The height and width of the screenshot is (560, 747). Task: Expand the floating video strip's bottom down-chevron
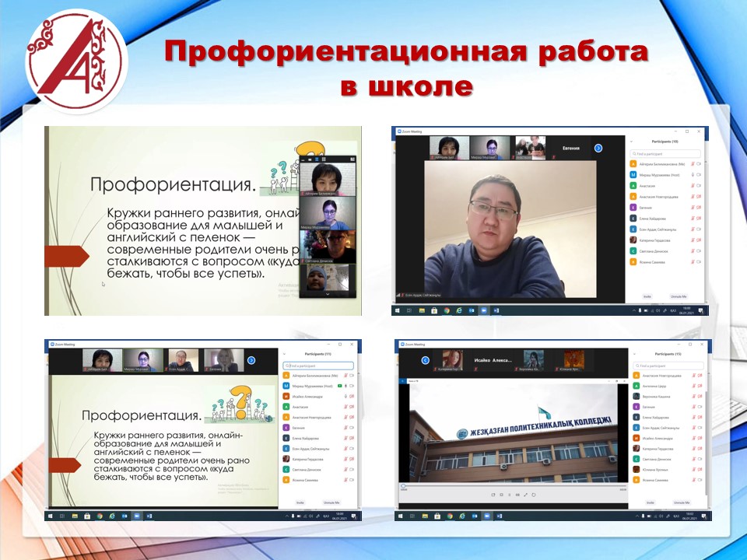pyautogui.click(x=328, y=294)
